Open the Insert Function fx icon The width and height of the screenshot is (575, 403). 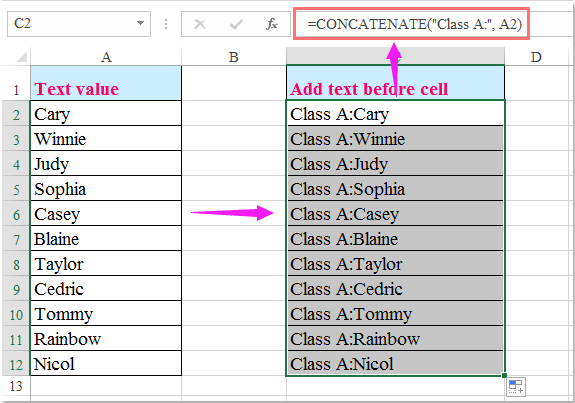272,24
